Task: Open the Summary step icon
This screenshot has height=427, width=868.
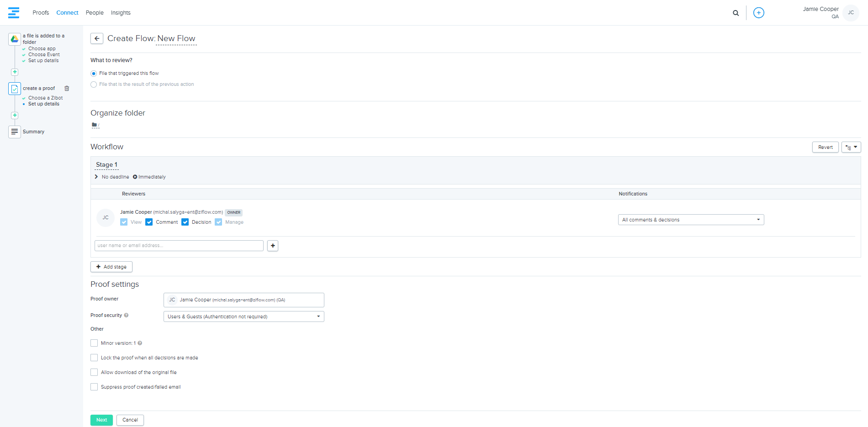Action: (15, 132)
